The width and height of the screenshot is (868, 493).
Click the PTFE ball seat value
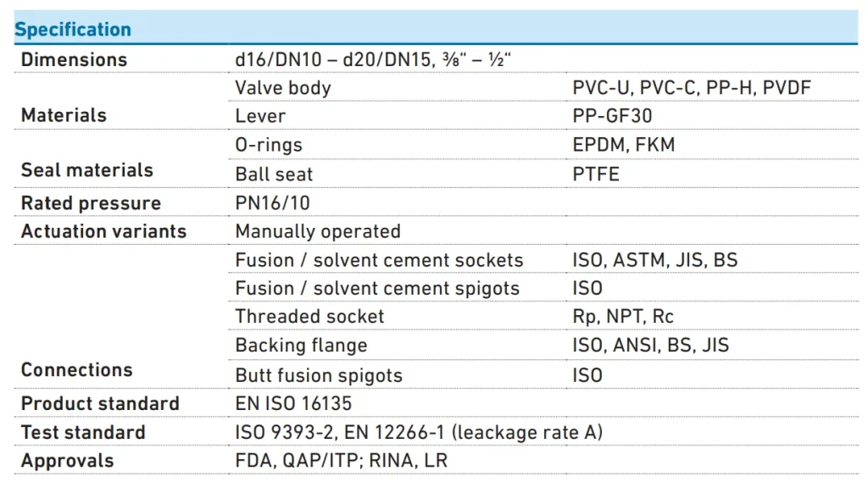(596, 174)
